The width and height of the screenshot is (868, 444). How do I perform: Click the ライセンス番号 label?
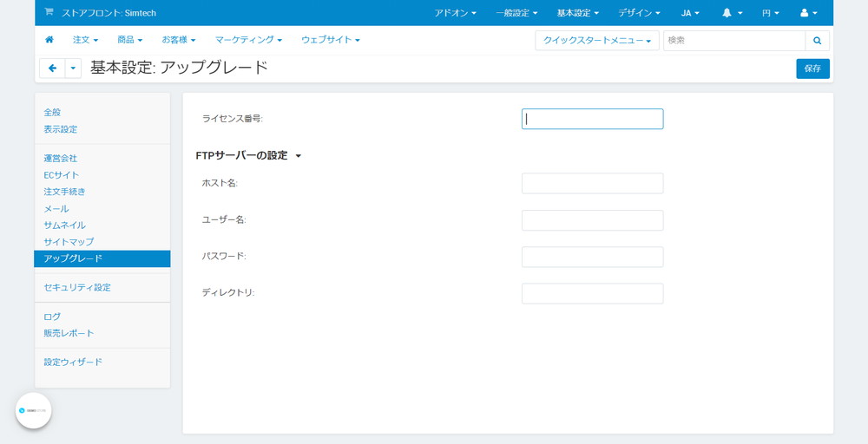[232, 118]
